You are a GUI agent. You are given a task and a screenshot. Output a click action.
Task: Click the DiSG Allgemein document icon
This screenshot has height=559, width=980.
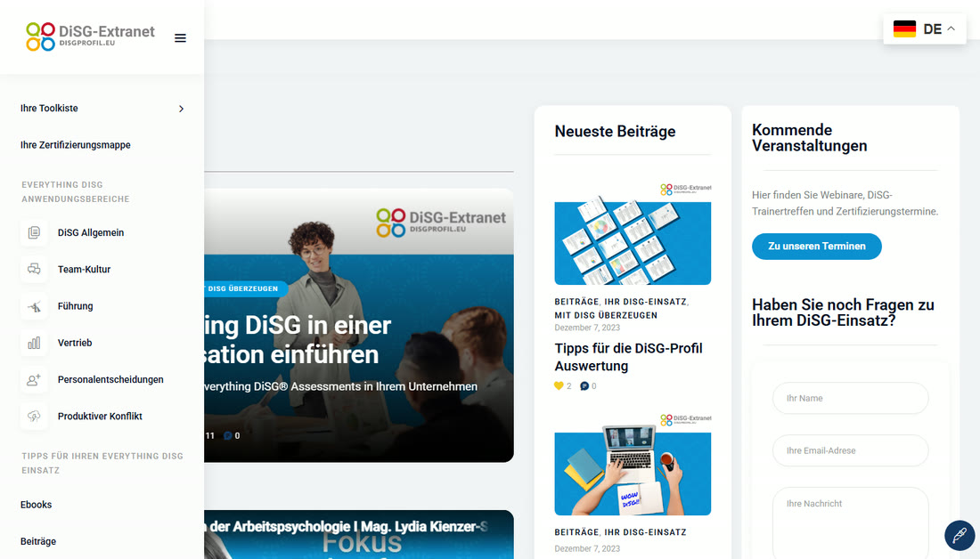click(34, 232)
